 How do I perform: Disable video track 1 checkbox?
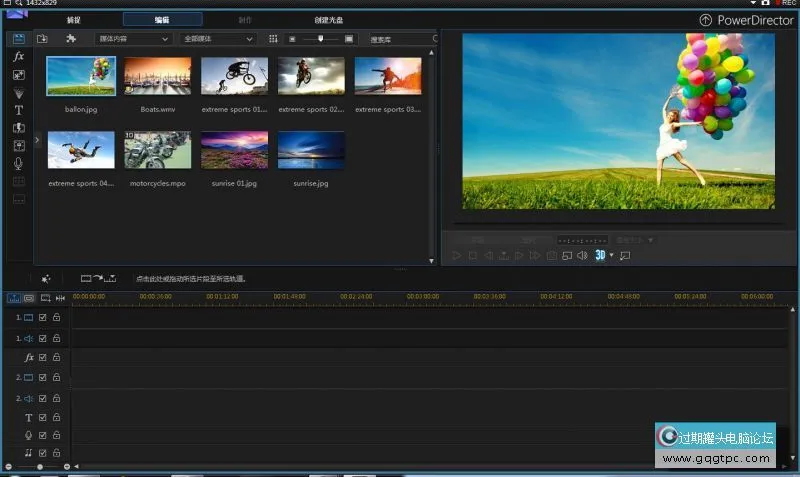pyautogui.click(x=43, y=318)
